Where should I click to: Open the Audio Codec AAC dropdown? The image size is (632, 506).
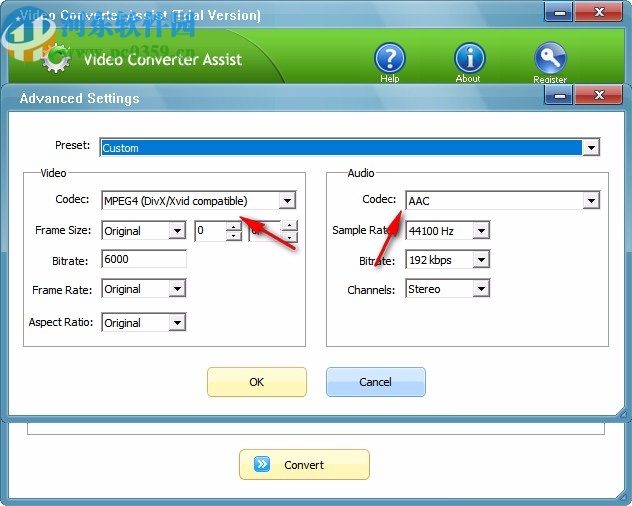click(x=591, y=200)
